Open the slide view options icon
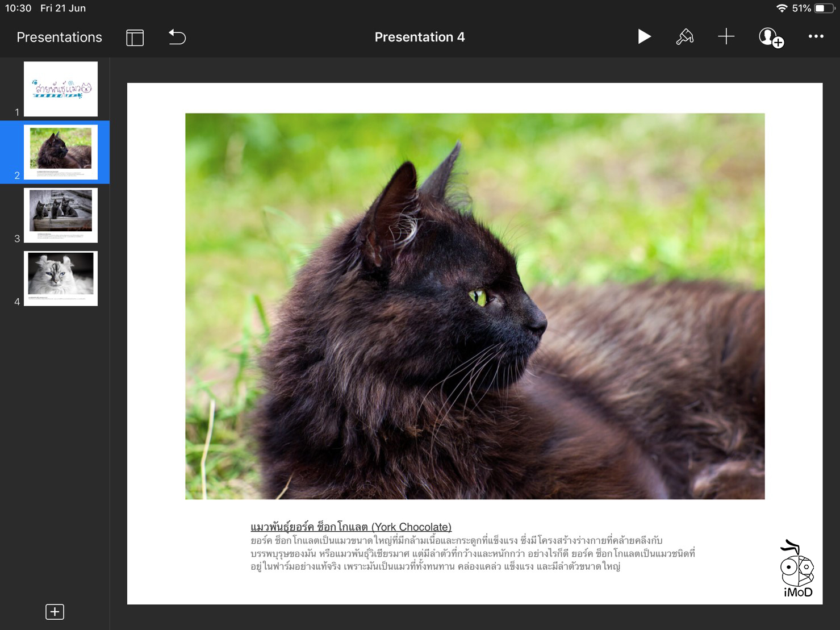This screenshot has height=630, width=840. [x=135, y=37]
